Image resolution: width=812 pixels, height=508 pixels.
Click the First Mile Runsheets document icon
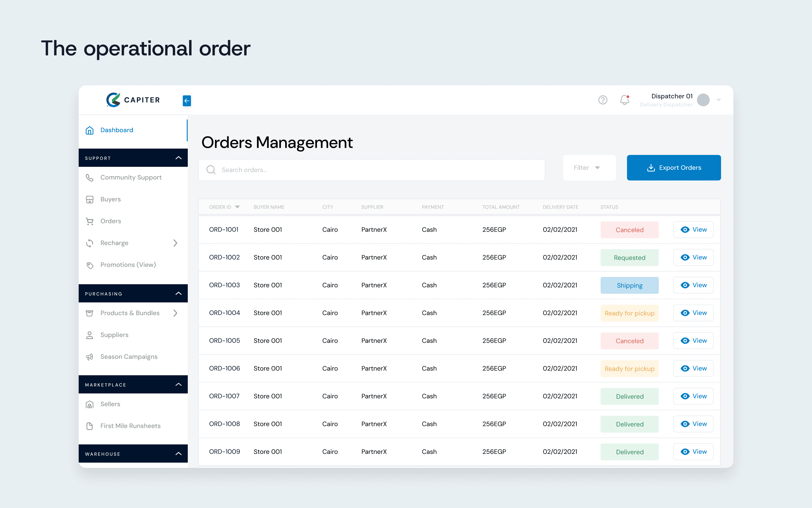coord(90,426)
